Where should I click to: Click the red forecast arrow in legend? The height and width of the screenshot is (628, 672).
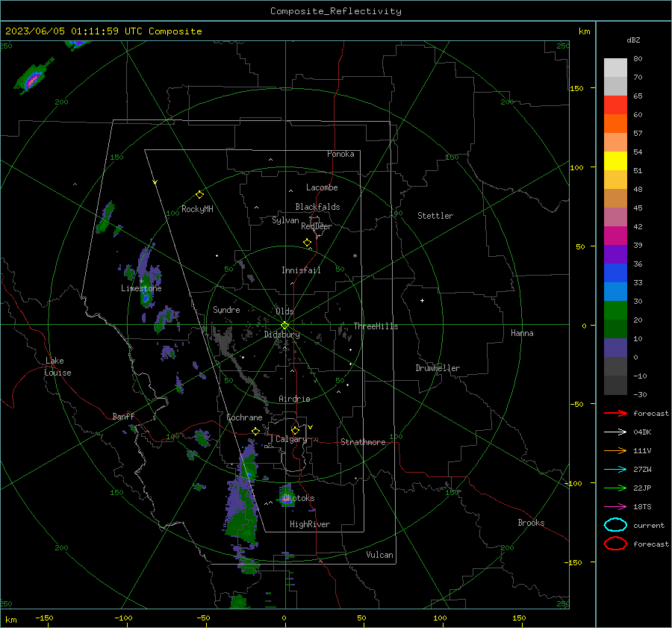click(x=615, y=413)
